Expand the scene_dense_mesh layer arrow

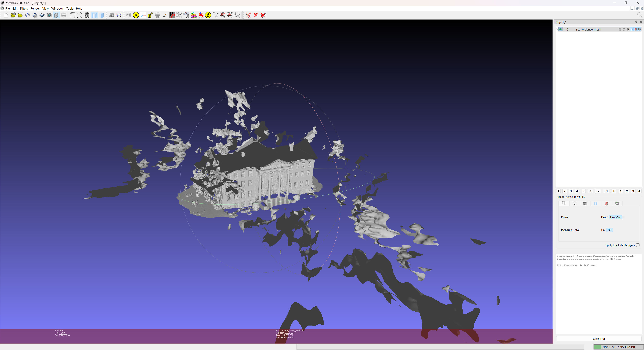[x=557, y=29]
